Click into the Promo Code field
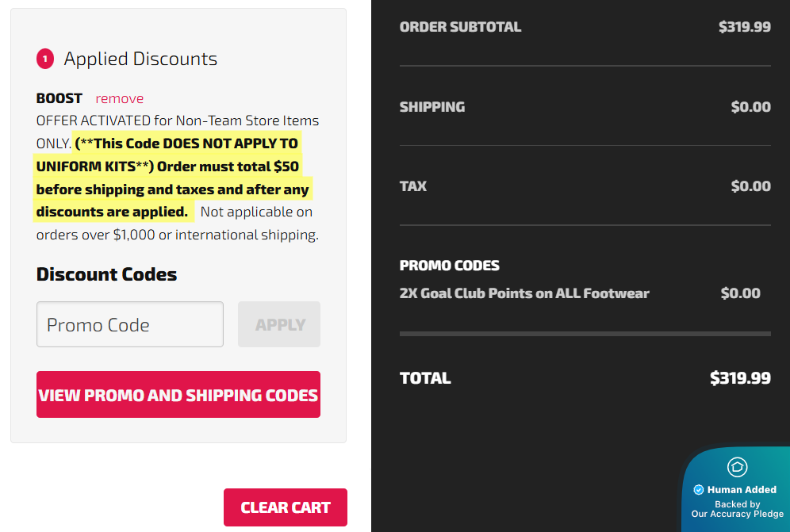 point(130,324)
